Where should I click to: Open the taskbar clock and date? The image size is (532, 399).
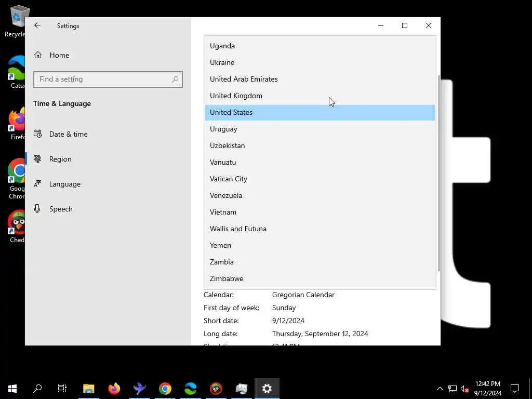coord(487,389)
